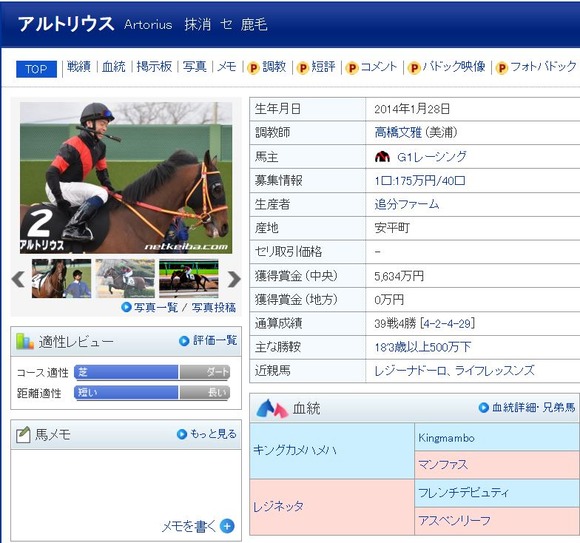Open the 評価一覧 link
Screen dimensions: 580x543
coord(215,340)
